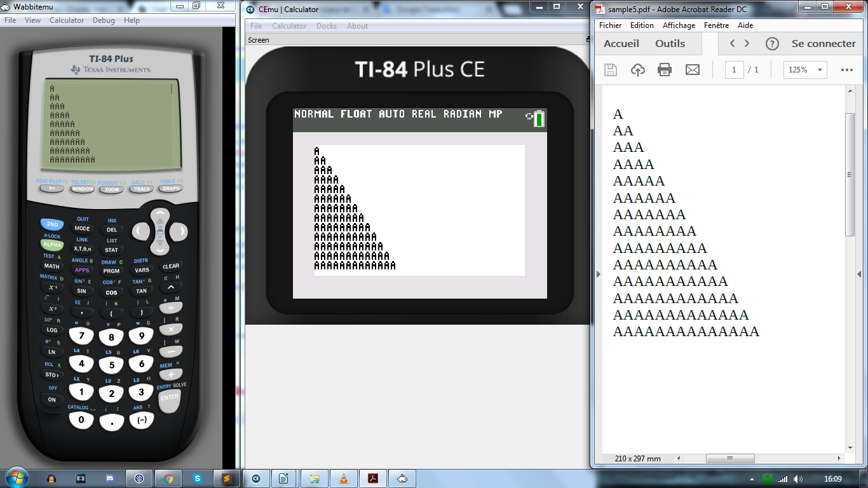Click the green ALPHA key on the TI-84
Viewport: 868px width, 488px height.
(x=52, y=245)
